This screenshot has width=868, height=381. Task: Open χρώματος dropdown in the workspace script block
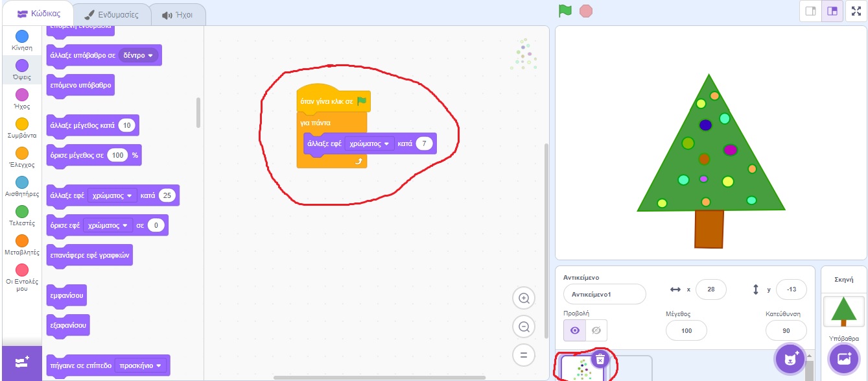coord(369,143)
